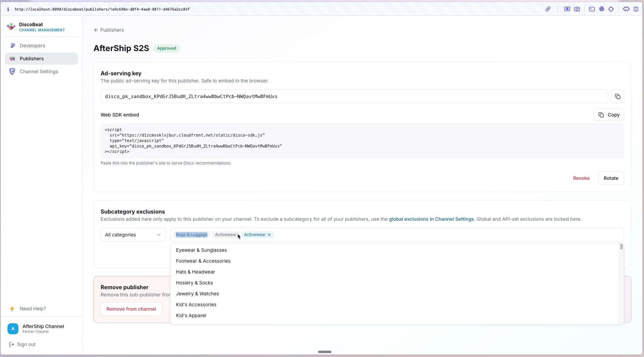
Task: Select Jewelry & Watches option
Action: click(x=395, y=294)
